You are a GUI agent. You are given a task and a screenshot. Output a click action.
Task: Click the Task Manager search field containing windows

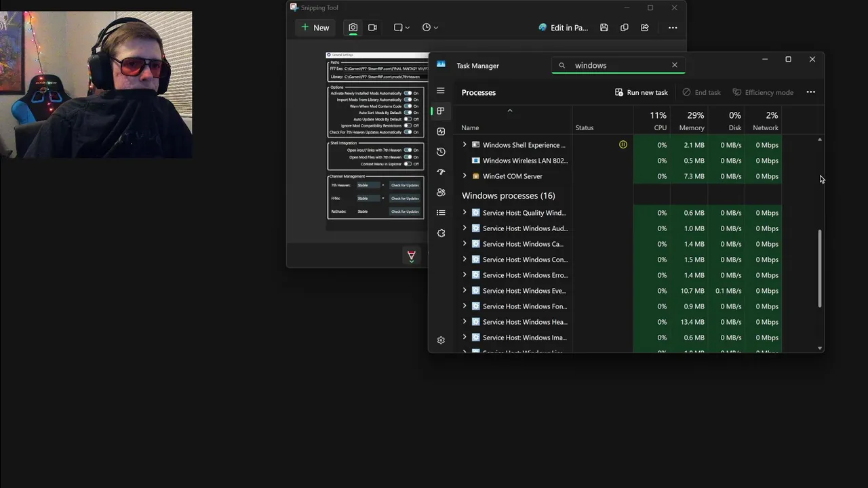click(x=618, y=65)
